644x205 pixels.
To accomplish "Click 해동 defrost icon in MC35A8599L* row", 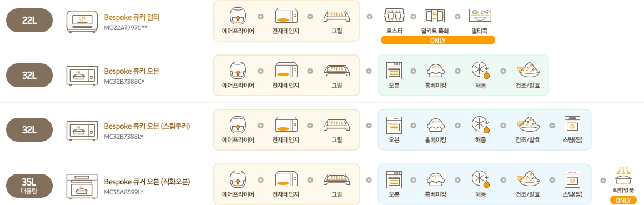I will [x=481, y=180].
